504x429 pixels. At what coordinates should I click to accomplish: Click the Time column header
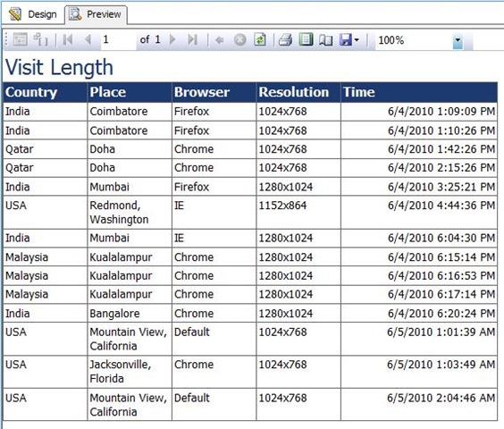[x=419, y=92]
